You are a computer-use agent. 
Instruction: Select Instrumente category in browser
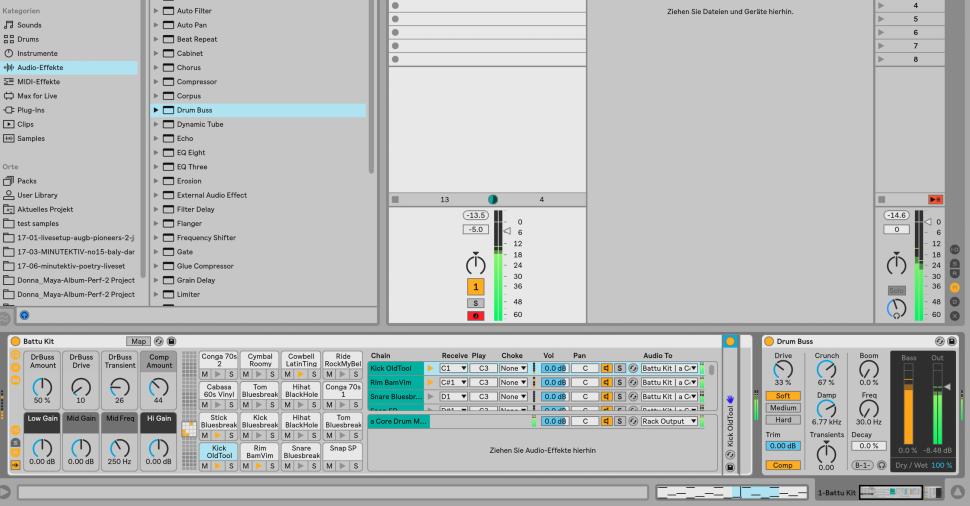(x=36, y=53)
